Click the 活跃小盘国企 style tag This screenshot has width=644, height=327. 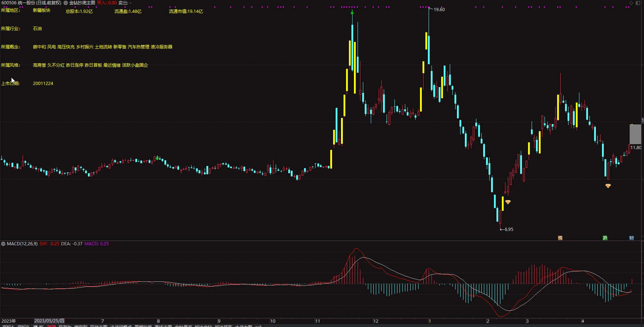tap(135, 65)
